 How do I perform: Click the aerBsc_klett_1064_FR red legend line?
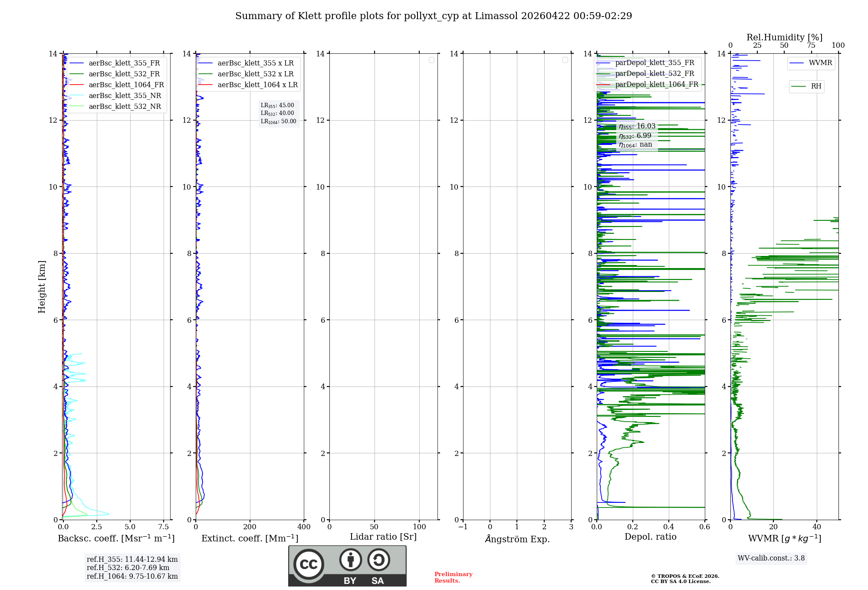coord(77,85)
